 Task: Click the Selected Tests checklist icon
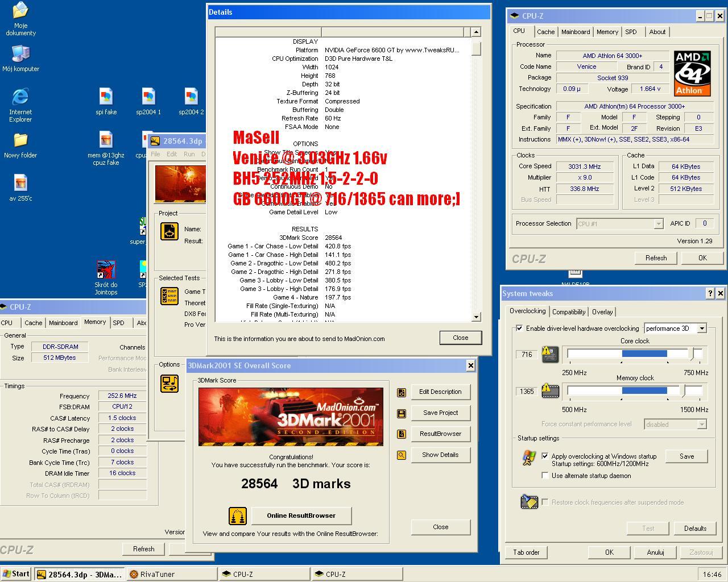pos(169,296)
